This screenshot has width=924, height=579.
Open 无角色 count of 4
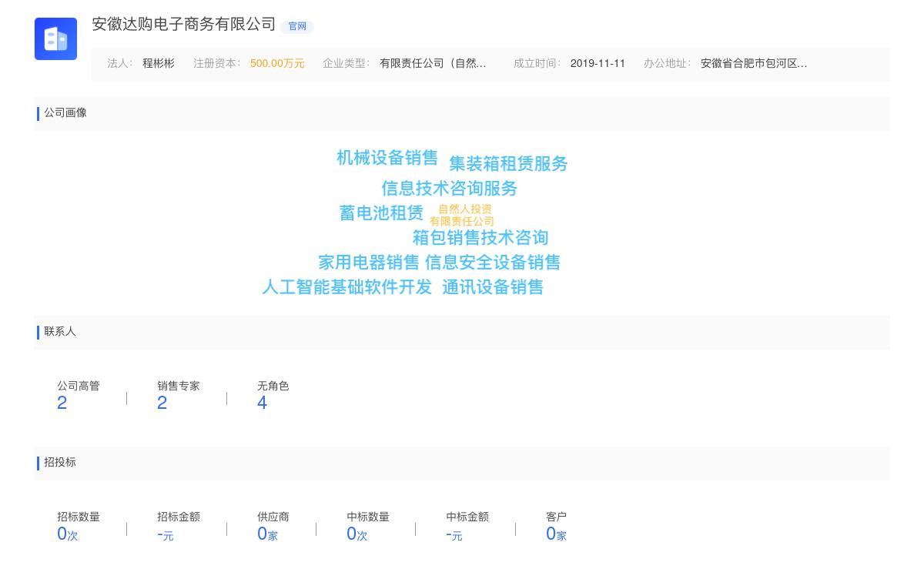(263, 403)
